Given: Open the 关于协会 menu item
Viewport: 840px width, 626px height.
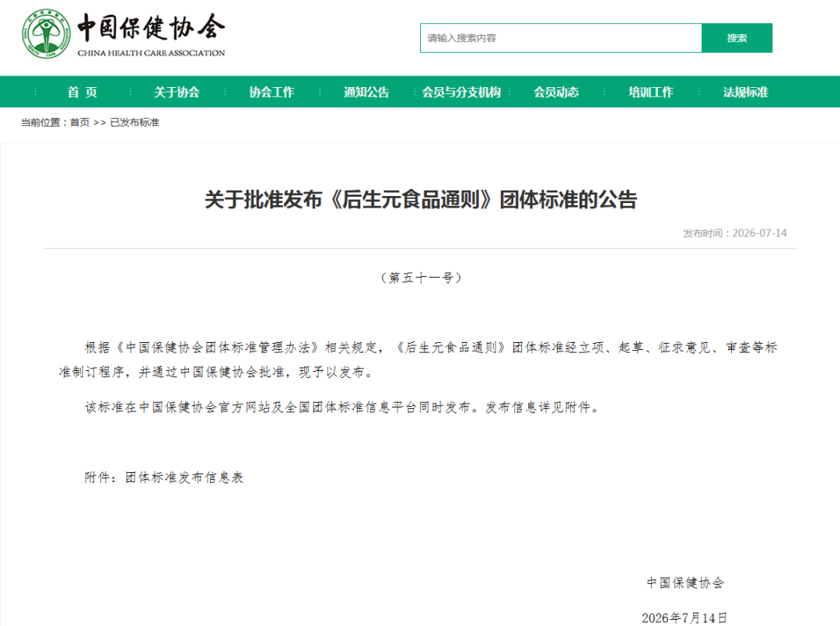Looking at the screenshot, I should (177, 92).
